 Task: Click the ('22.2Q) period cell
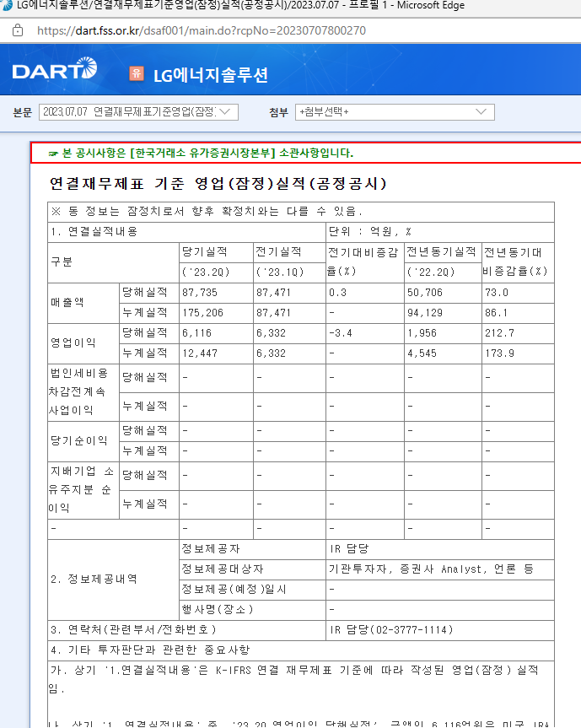click(431, 272)
